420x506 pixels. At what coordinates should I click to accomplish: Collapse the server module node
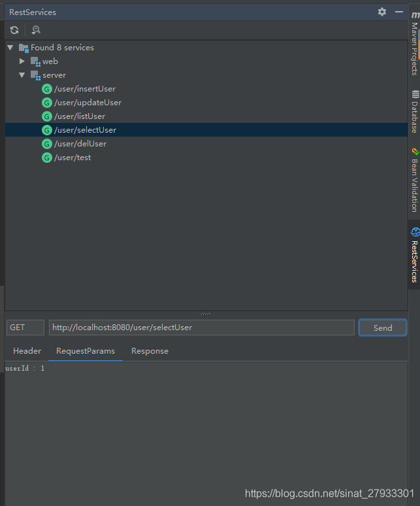pos(22,75)
